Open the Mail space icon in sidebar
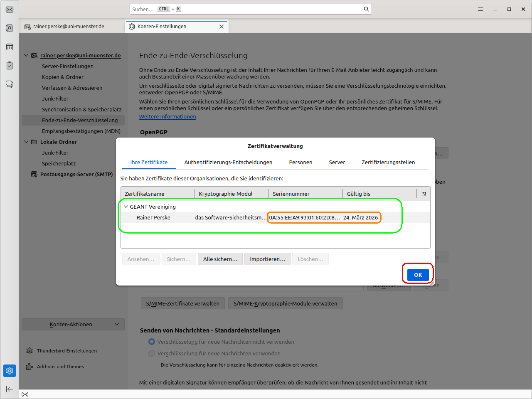The height and width of the screenshot is (399, 532). (10, 10)
